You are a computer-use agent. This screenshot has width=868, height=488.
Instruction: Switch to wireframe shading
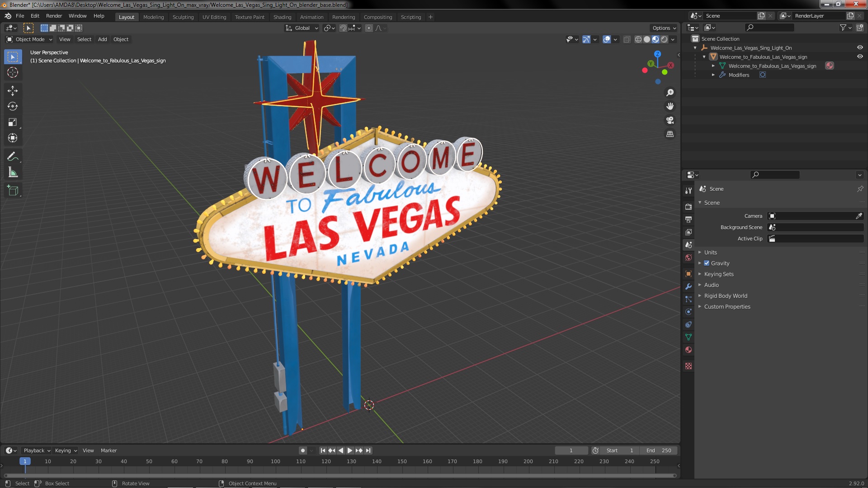pos(638,39)
